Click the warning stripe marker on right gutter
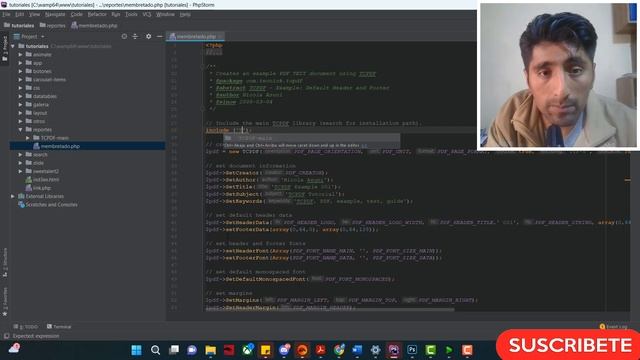The image size is (640, 360). tap(627, 180)
